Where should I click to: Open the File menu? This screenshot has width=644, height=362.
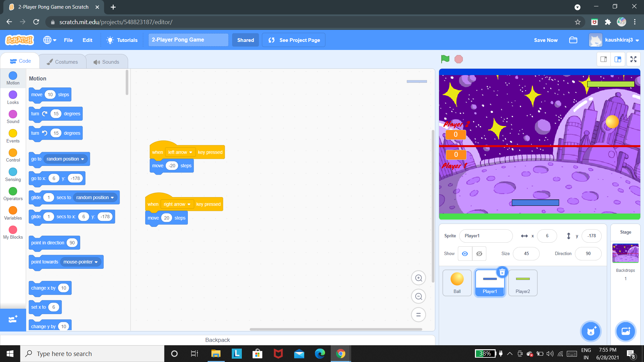point(68,40)
